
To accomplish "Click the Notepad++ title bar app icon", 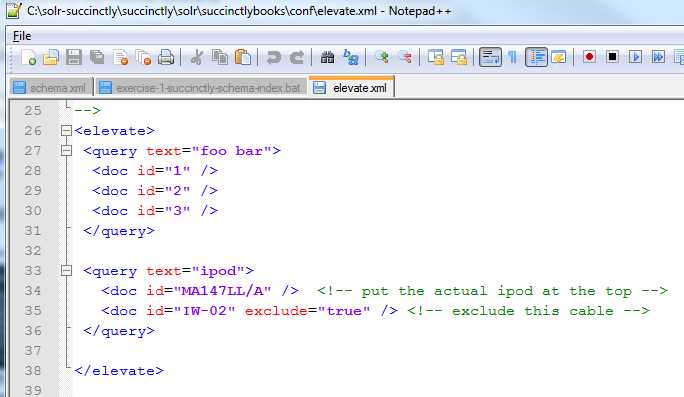I will click(x=13, y=10).
